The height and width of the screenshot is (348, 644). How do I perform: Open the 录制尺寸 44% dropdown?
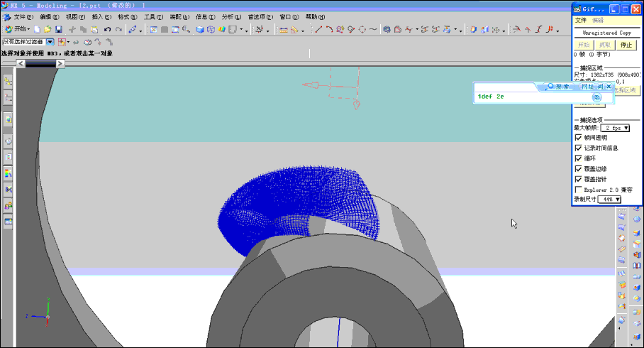point(609,199)
